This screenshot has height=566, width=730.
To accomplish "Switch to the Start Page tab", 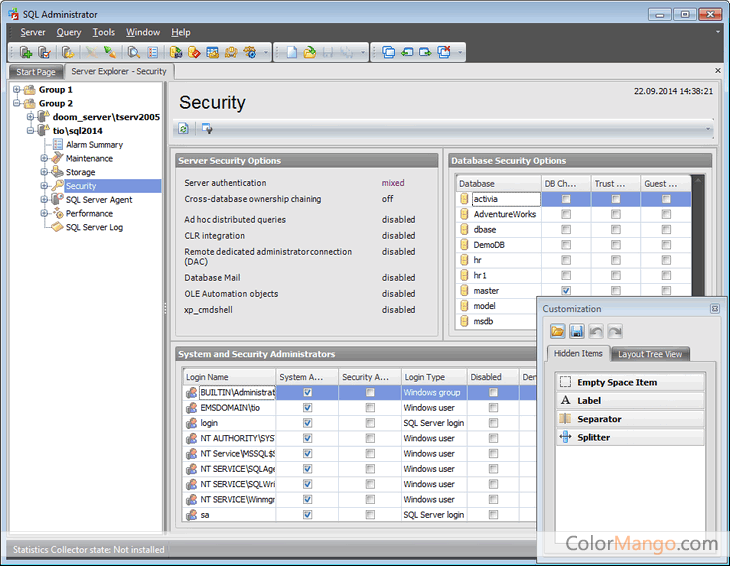I will click(36, 72).
